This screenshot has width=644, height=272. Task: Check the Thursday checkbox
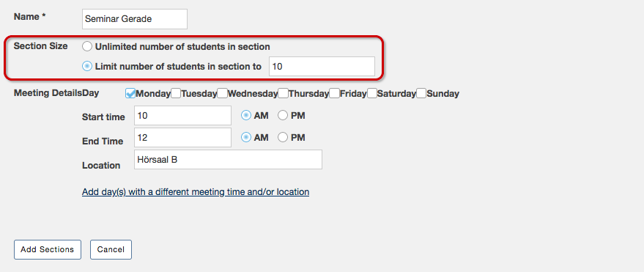coord(283,94)
